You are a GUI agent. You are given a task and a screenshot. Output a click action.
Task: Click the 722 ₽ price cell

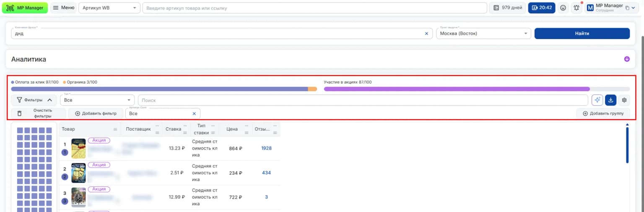pos(236,197)
